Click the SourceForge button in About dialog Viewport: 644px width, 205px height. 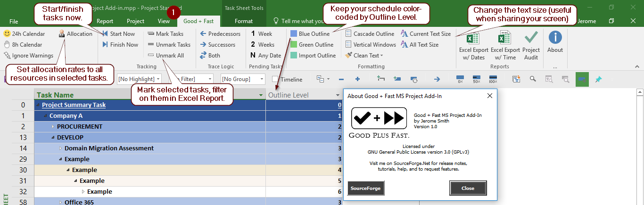click(x=366, y=188)
